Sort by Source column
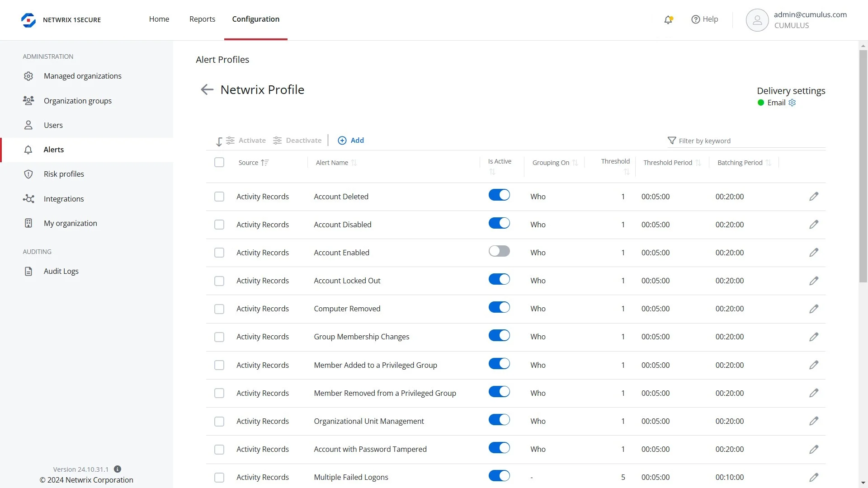868x488 pixels. (254, 163)
